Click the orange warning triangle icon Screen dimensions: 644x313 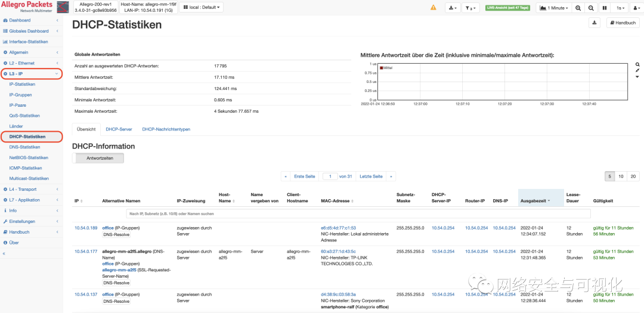pos(434,8)
